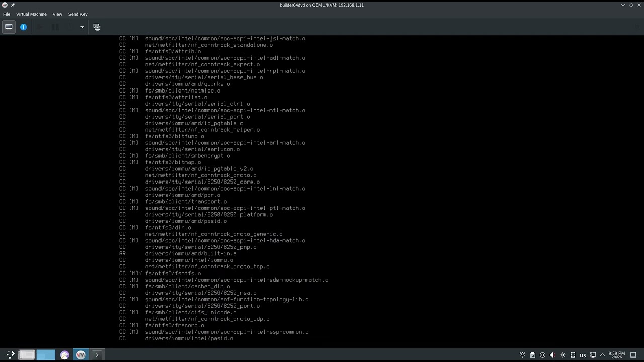Click the us keyboard layout indicator
The image size is (644, 362).
tap(583, 355)
